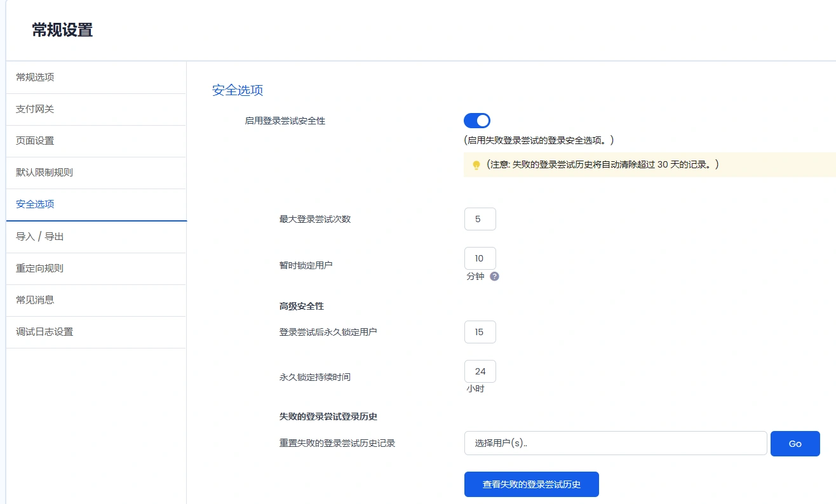Image resolution: width=836 pixels, height=504 pixels.
Task: Open 页面设置 settings section
Action: (34, 140)
